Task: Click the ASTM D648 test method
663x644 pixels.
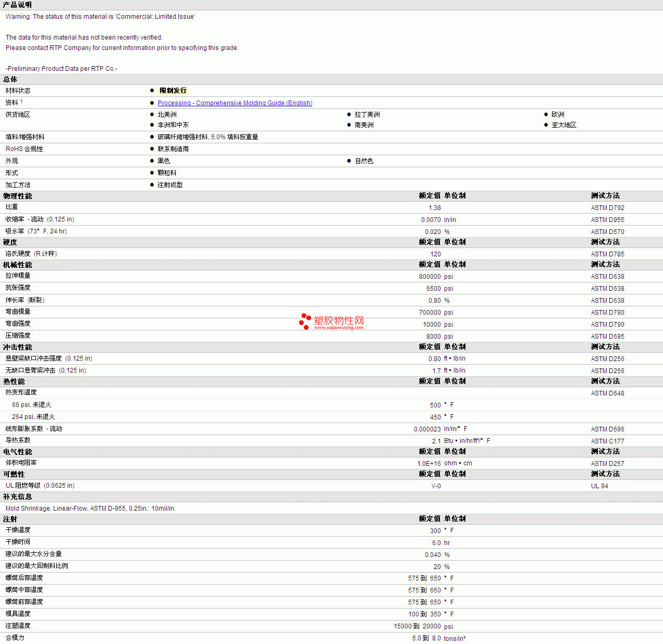Action: click(x=608, y=393)
